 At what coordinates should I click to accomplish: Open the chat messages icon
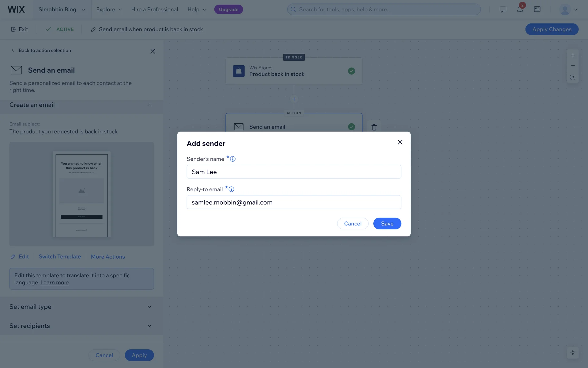pos(503,10)
